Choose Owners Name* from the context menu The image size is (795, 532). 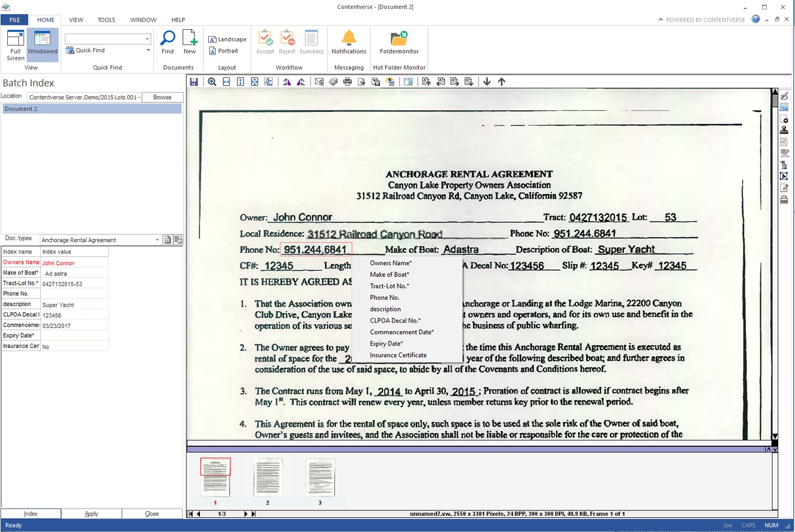(x=407, y=263)
